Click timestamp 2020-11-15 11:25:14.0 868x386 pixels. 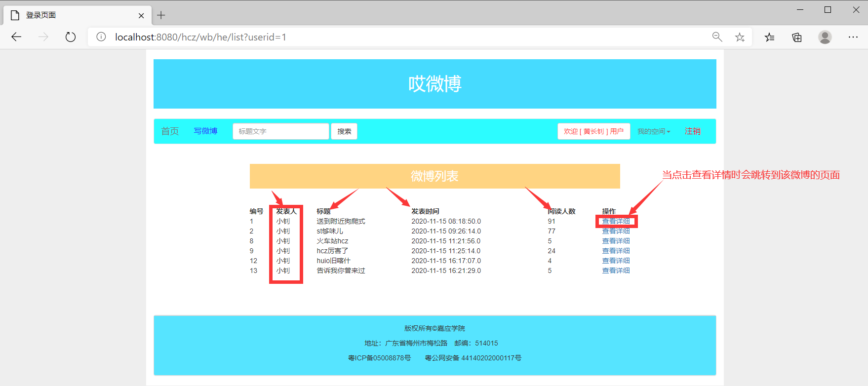click(446, 251)
